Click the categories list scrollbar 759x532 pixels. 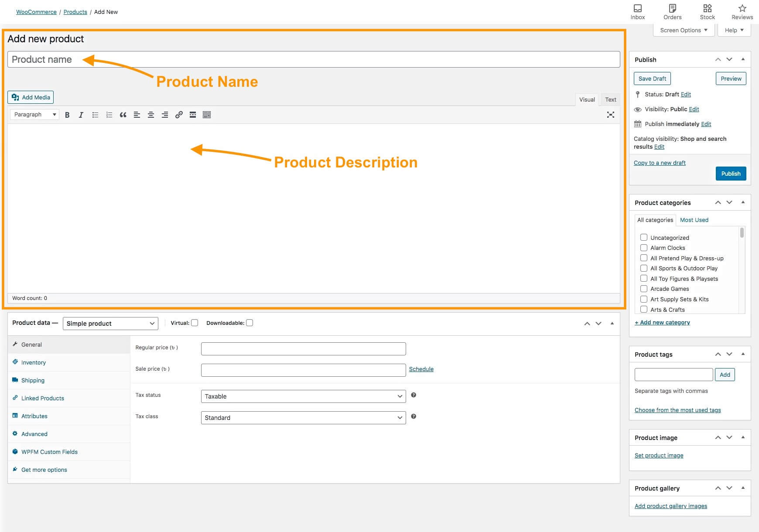tap(742, 233)
